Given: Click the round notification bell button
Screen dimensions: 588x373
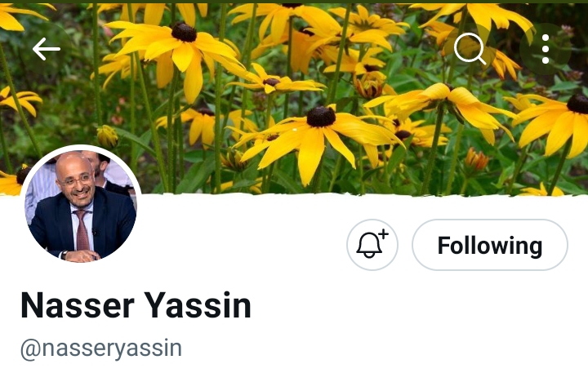Looking at the screenshot, I should (372, 245).
